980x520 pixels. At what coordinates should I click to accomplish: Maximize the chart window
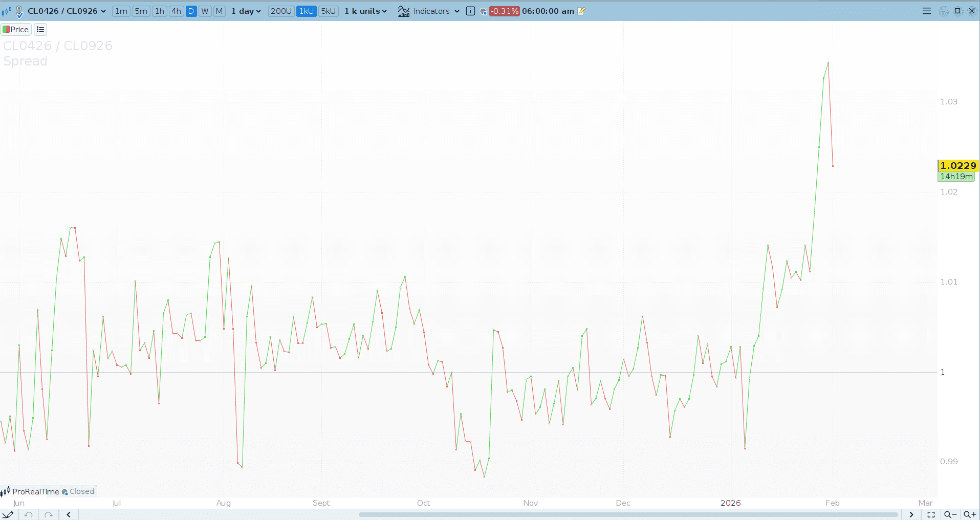click(957, 11)
